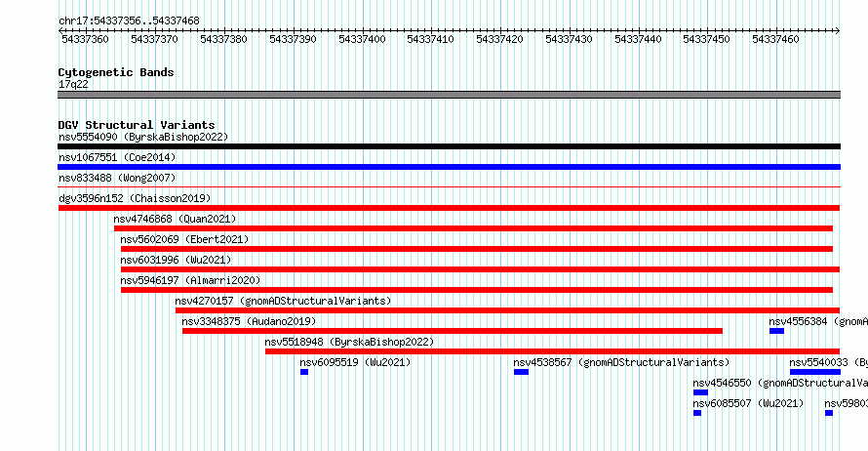868x451 pixels.
Task: Open nsv4538567 (gnomADStructuralVariants) label
Action: pyautogui.click(x=621, y=362)
